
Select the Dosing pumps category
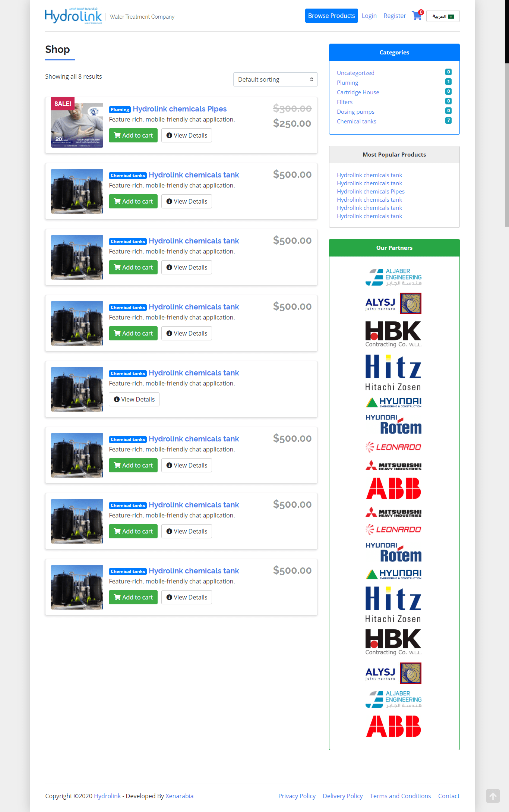(x=355, y=112)
